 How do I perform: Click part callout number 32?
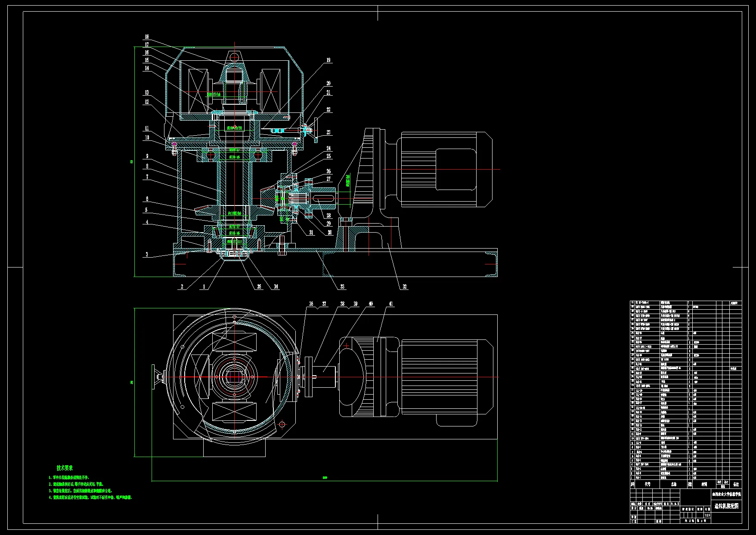click(404, 286)
